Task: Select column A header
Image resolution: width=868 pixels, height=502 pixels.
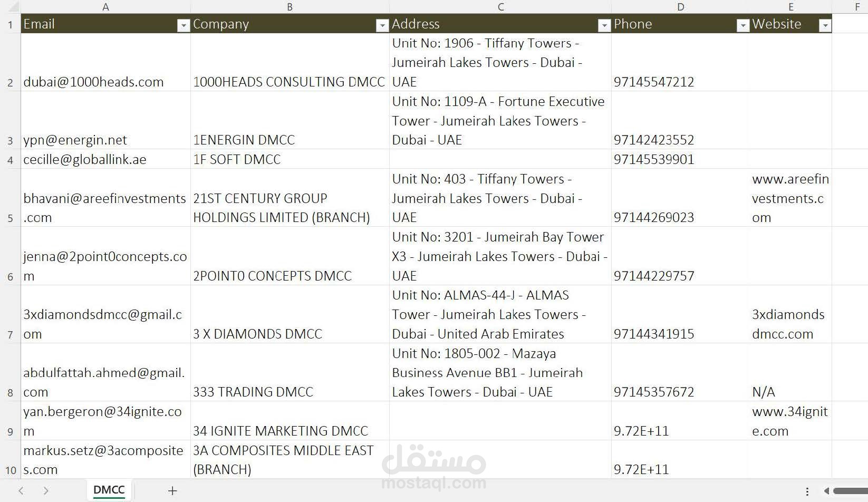Action: 105,7
